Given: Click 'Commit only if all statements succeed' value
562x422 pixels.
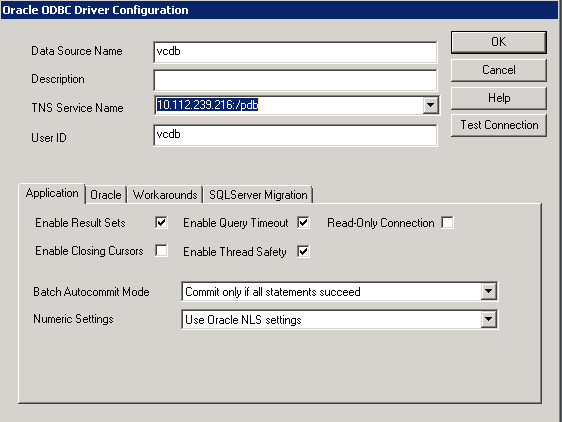Looking at the screenshot, I should [273, 292].
